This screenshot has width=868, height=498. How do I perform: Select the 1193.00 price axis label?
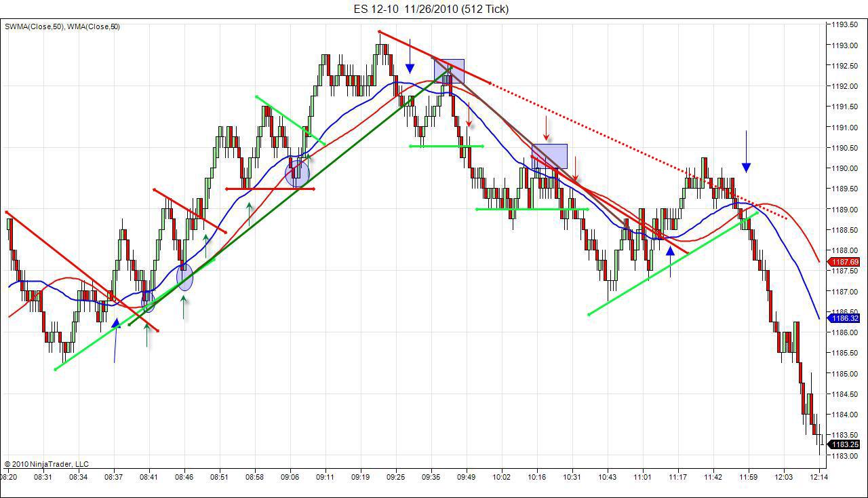[845, 45]
